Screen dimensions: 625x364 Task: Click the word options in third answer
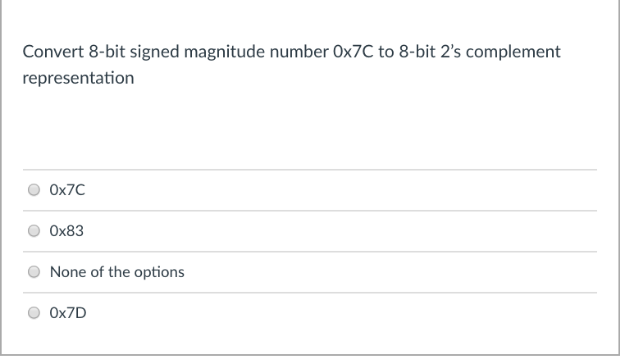[159, 273]
